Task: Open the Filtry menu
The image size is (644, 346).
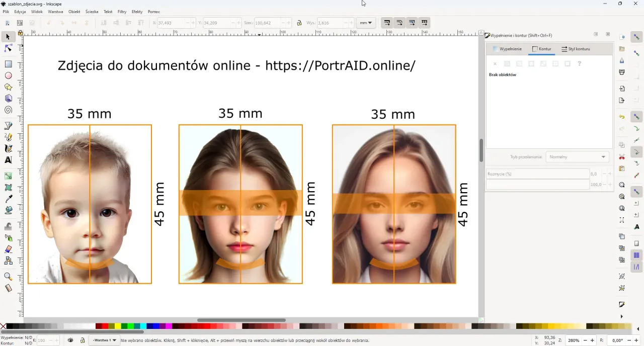Action: point(122,12)
